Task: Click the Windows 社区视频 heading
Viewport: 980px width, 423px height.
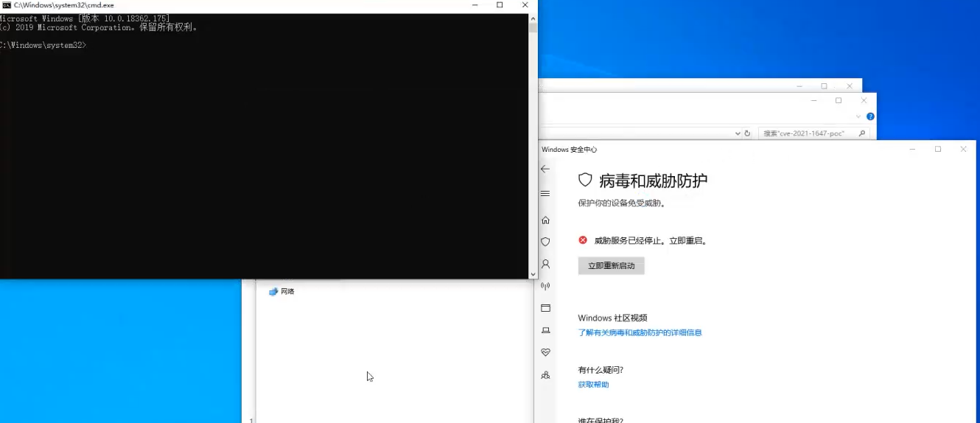Action: coord(612,318)
